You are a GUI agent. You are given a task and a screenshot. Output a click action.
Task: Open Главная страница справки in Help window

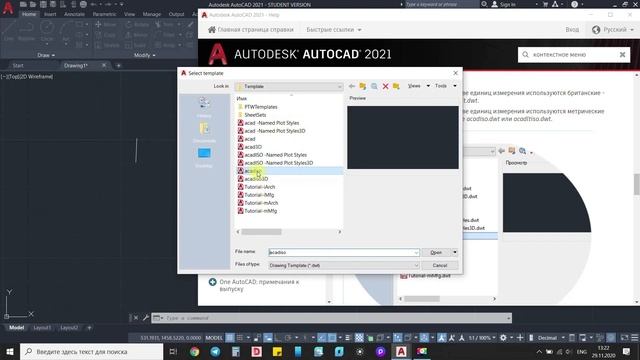click(251, 30)
